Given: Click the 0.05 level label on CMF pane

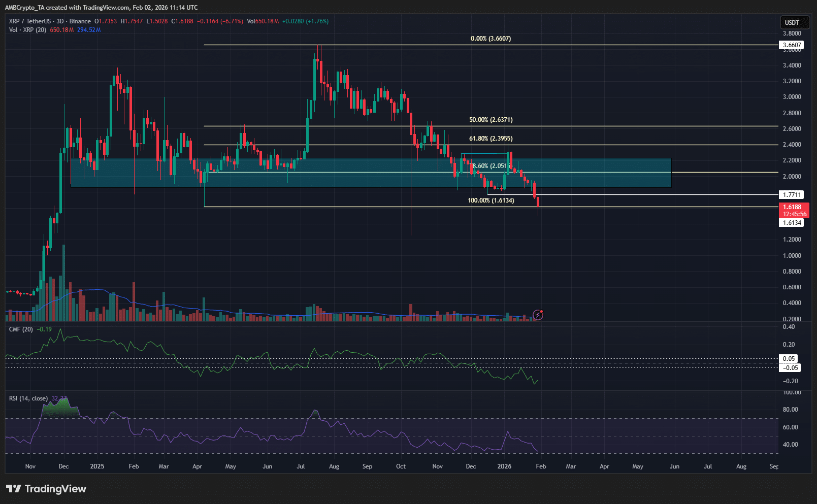Looking at the screenshot, I should [789, 359].
